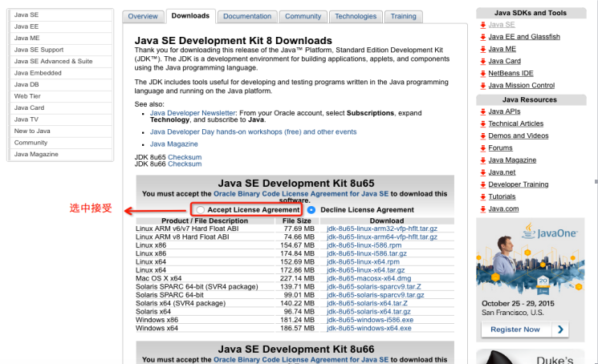Screen dimensions: 598x364
Task: Open Java TV sidebar item
Action: pyautogui.click(x=61, y=119)
